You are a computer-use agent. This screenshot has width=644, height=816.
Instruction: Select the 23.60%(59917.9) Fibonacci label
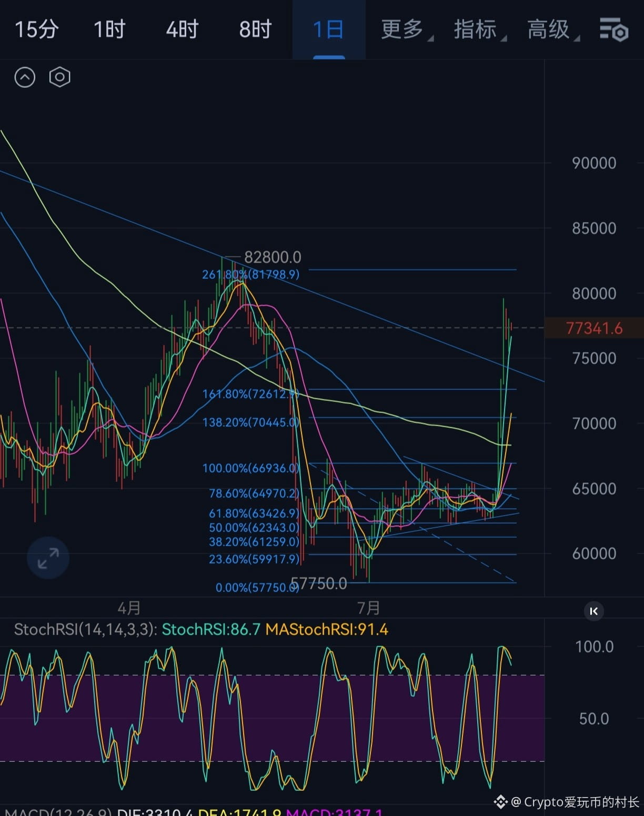tap(254, 559)
